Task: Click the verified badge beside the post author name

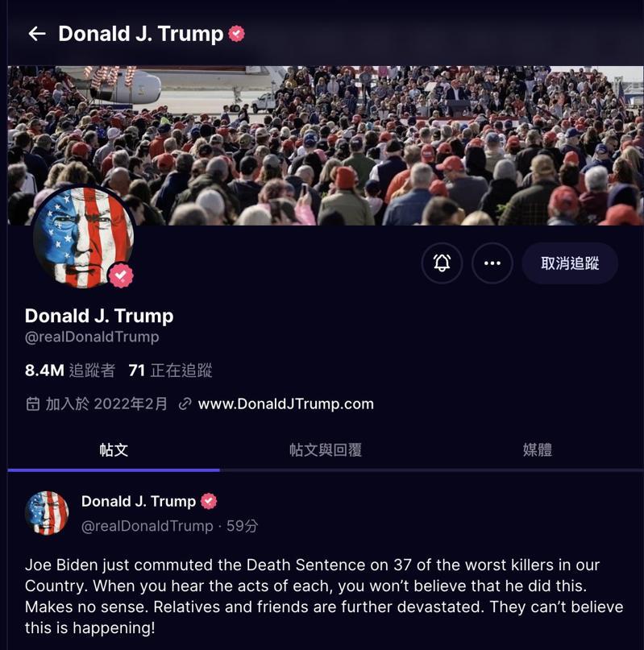Action: 209,501
